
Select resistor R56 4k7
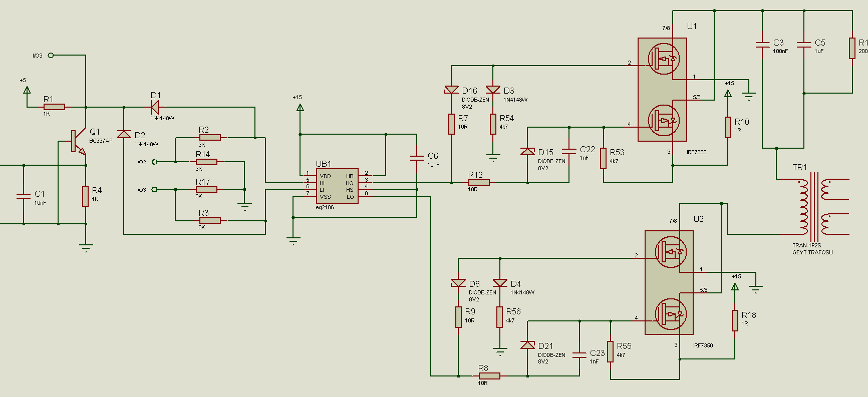coord(499,317)
